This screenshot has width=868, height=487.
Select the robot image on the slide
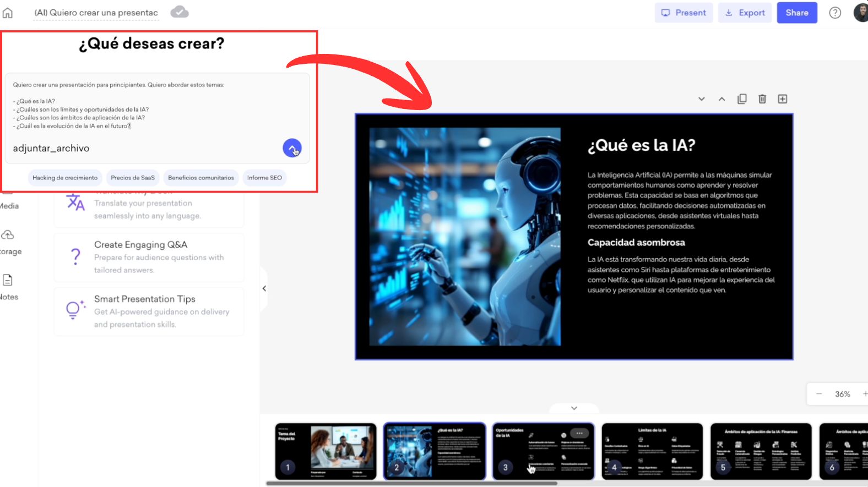coord(465,237)
